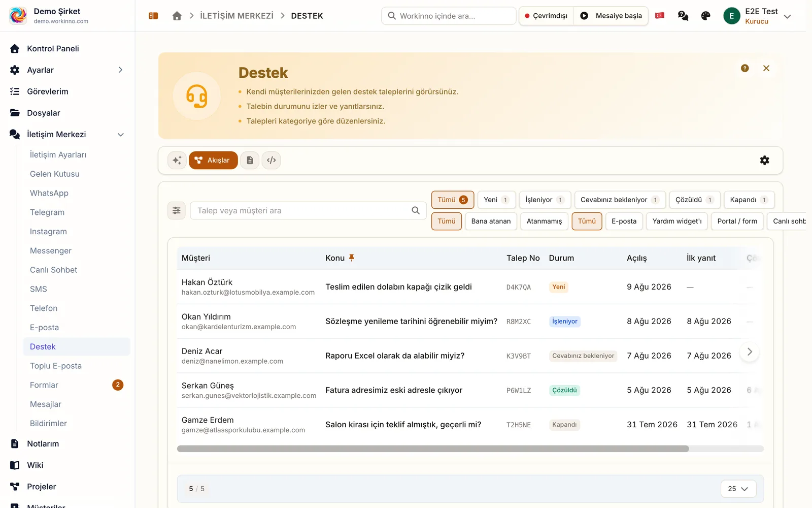Open the help question mark icon

click(745, 68)
